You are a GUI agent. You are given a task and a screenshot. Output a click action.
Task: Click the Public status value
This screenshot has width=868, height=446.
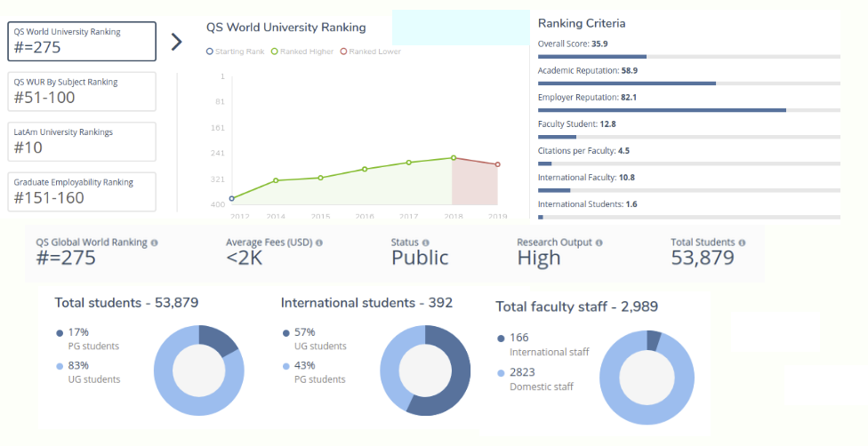pos(420,258)
